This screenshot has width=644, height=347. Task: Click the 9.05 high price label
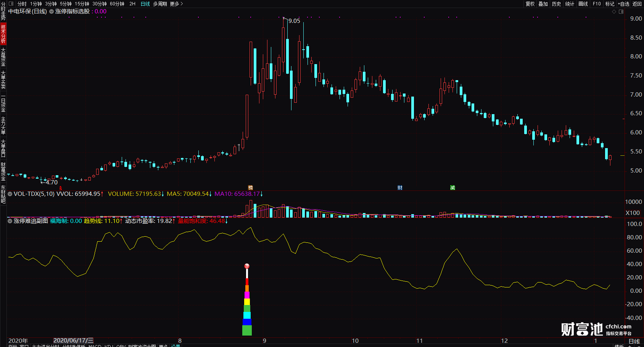pos(294,21)
